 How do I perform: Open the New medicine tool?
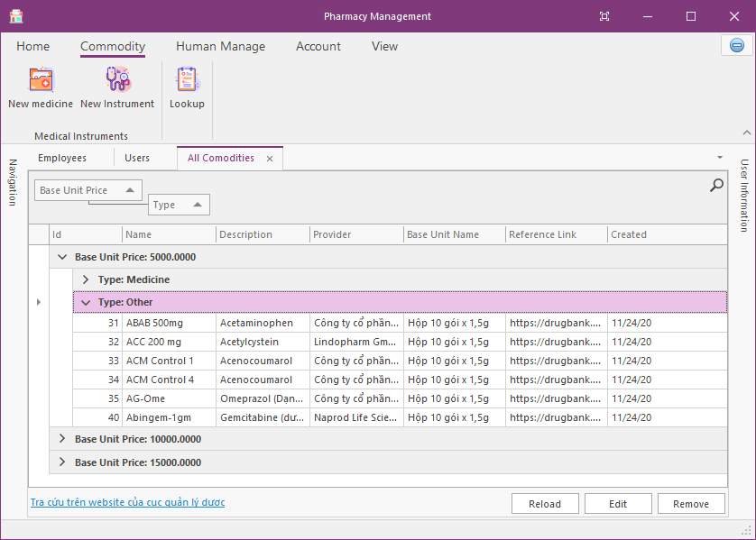pyautogui.click(x=40, y=86)
